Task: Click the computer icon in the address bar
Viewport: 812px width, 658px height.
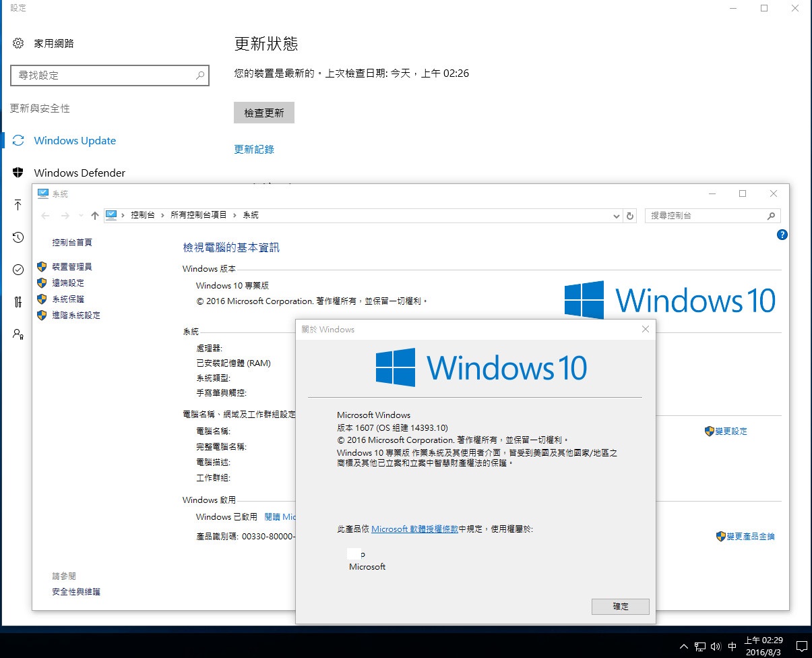Action: (112, 215)
